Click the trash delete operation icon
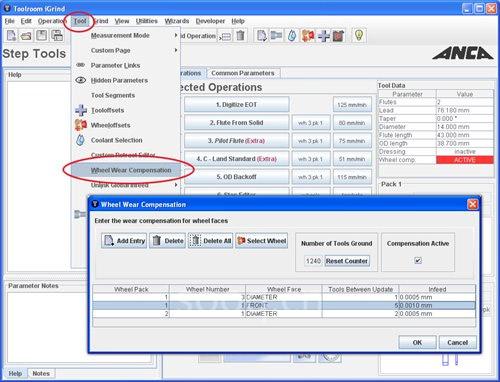 coord(240,35)
